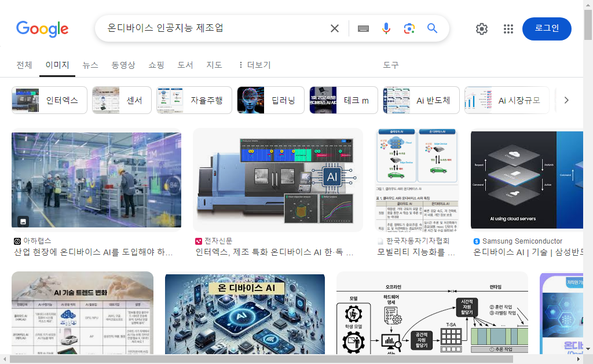Switch to the 전체 tab
The height and width of the screenshot is (364, 593).
coord(24,65)
